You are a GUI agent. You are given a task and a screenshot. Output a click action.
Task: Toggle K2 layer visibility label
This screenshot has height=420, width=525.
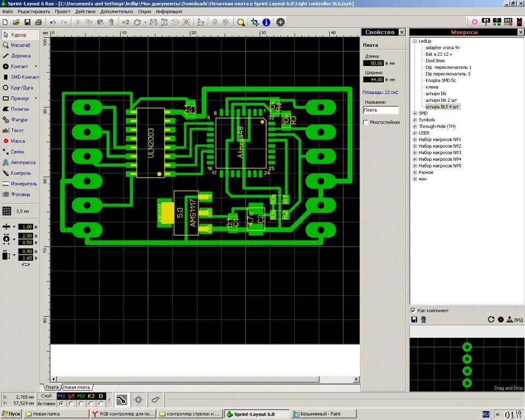91,396
